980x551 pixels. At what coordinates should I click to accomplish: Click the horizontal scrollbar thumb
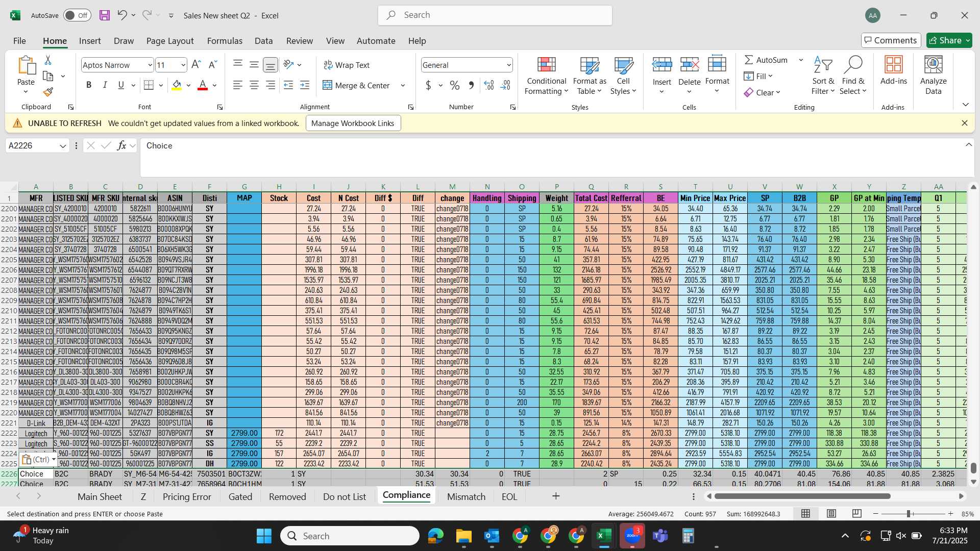point(802,496)
